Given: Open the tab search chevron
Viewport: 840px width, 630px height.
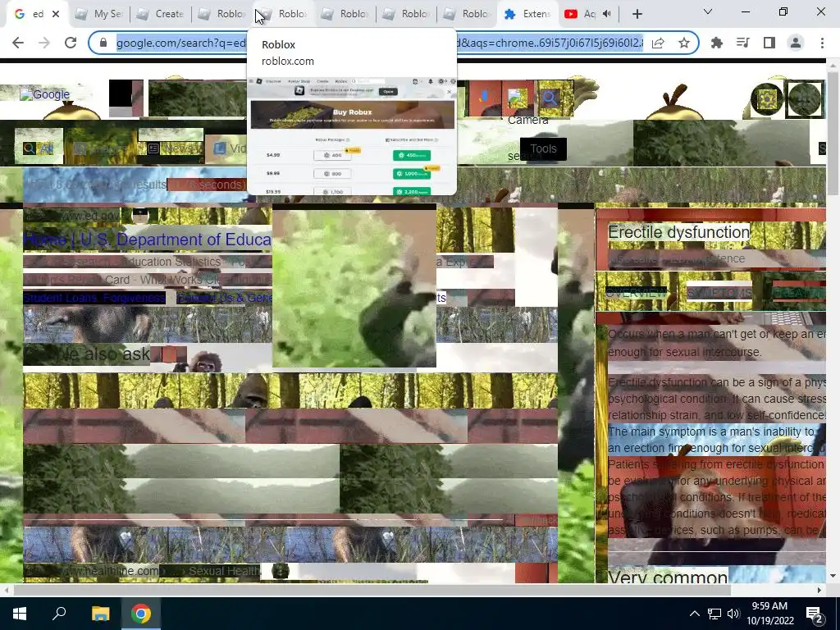Looking at the screenshot, I should coord(708,11).
